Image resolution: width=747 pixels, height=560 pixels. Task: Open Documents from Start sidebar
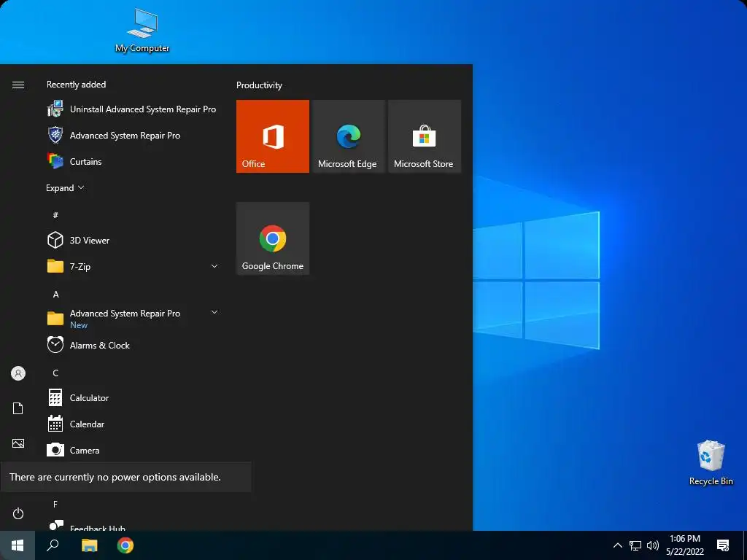(18, 408)
